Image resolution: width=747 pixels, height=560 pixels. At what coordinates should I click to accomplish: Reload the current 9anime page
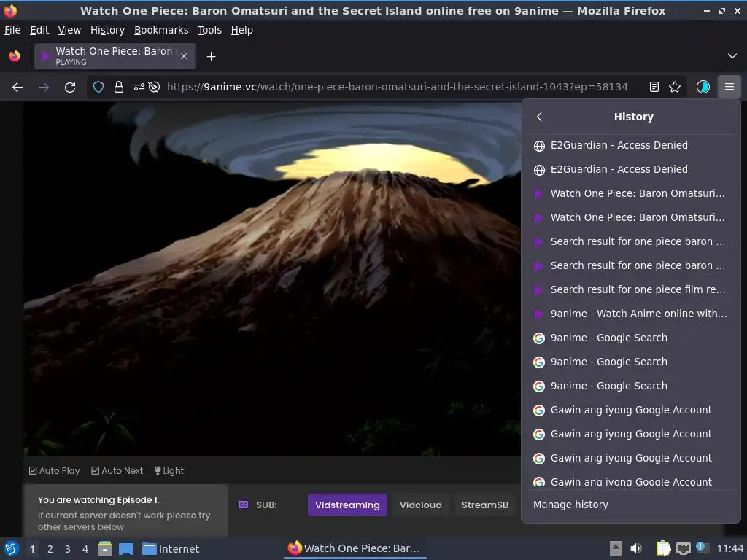[70, 87]
